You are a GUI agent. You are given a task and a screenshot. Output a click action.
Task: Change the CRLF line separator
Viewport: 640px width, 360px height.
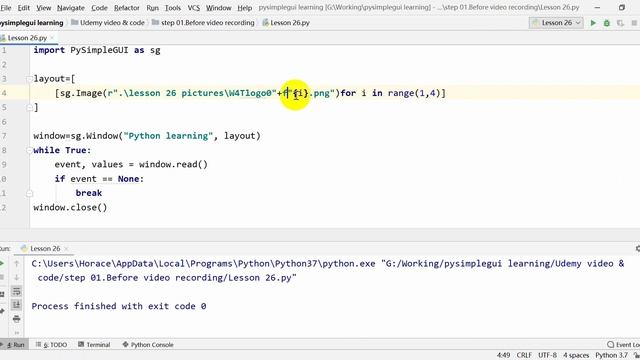[x=524, y=356]
